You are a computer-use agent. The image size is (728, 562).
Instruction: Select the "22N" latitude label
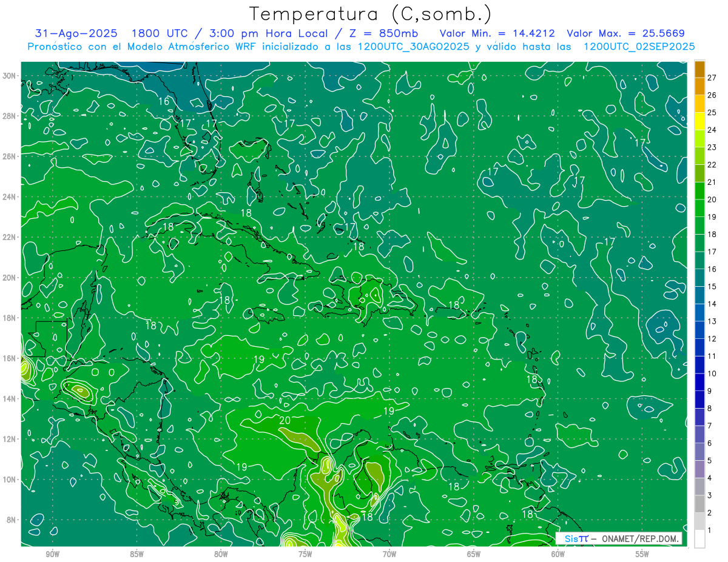tap(10, 237)
